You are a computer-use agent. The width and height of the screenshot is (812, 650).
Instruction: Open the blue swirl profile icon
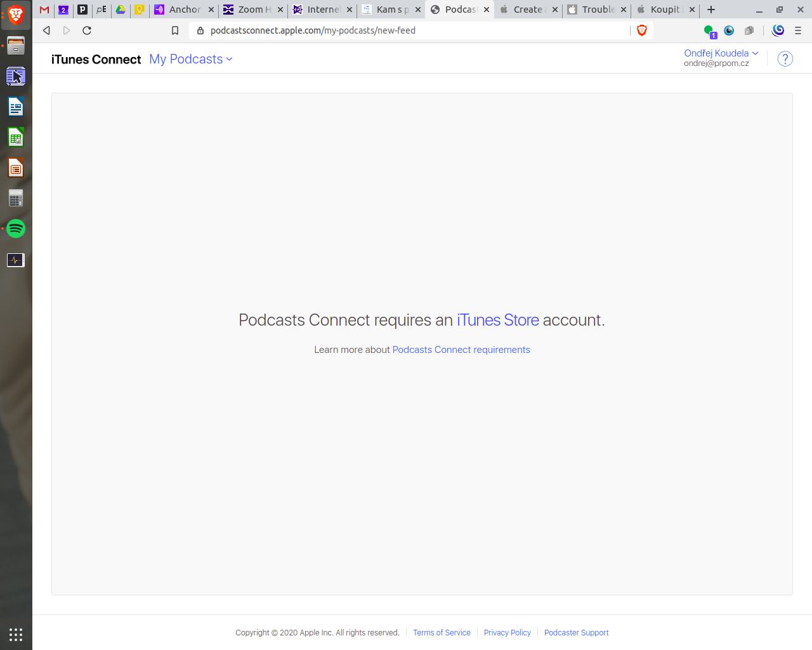click(778, 30)
